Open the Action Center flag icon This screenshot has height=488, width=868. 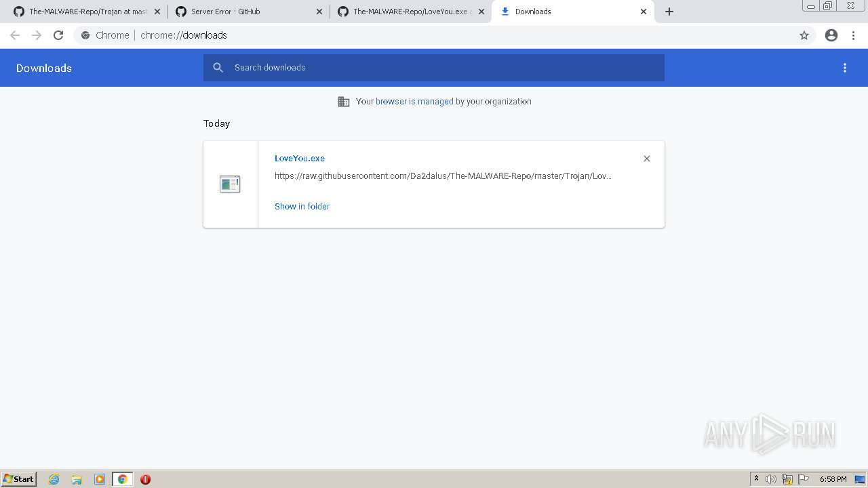coord(804,479)
